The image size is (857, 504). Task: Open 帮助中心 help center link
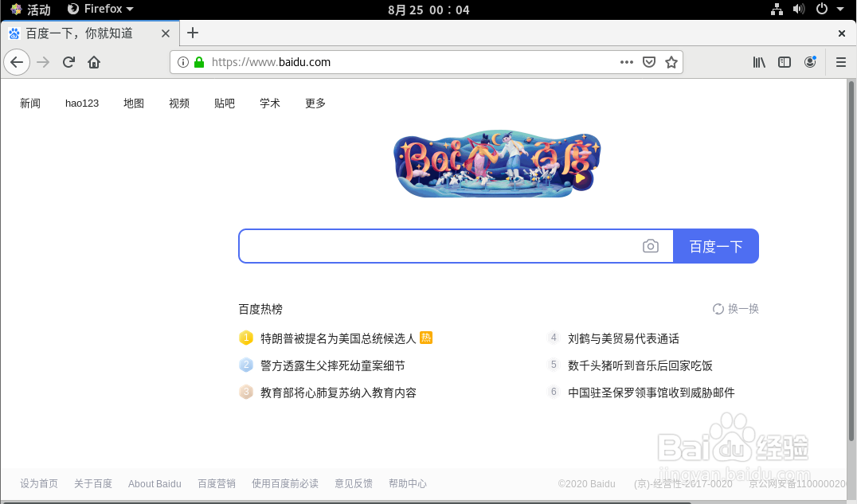tap(408, 484)
